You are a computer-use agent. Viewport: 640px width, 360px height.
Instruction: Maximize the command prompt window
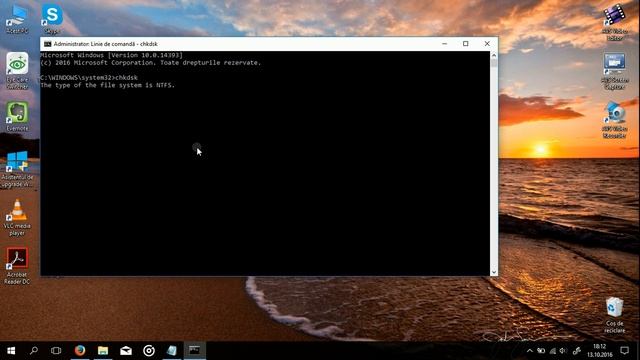pos(466,44)
